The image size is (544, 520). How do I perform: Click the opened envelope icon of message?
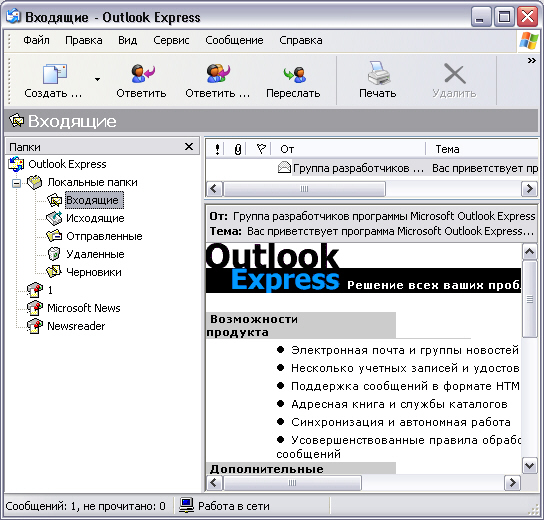284,168
